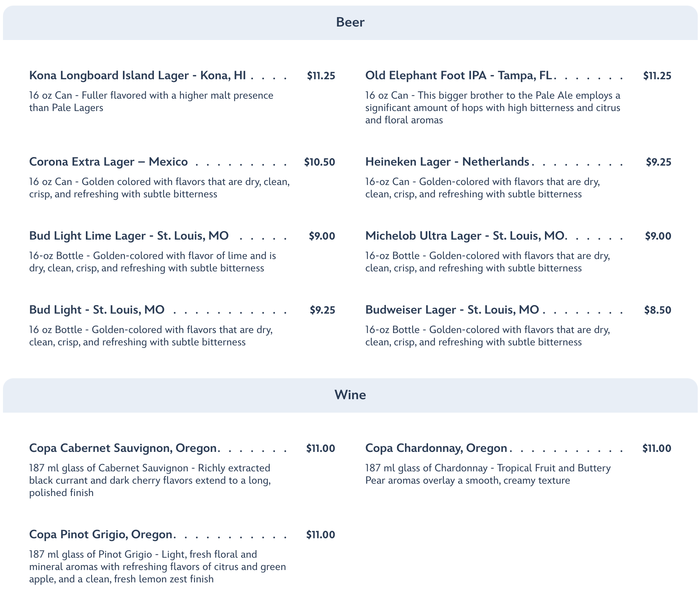Click the Pinot Grigio description text

coord(157,567)
